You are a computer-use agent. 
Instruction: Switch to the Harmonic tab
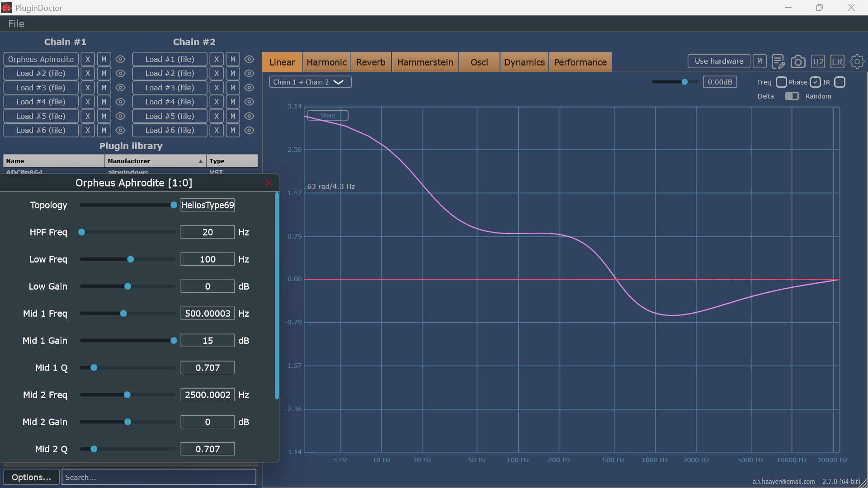pyautogui.click(x=326, y=62)
